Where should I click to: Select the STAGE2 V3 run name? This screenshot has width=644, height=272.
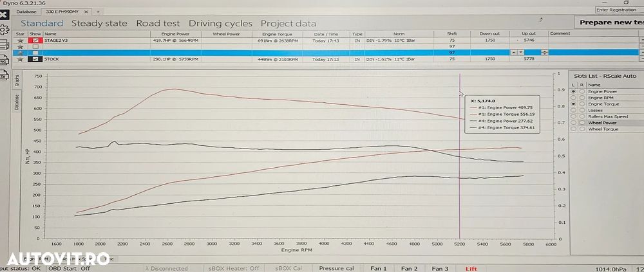(x=56, y=41)
